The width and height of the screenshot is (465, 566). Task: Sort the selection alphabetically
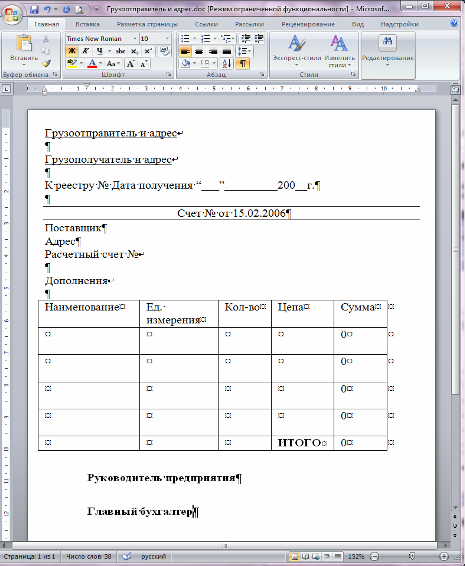point(227,64)
